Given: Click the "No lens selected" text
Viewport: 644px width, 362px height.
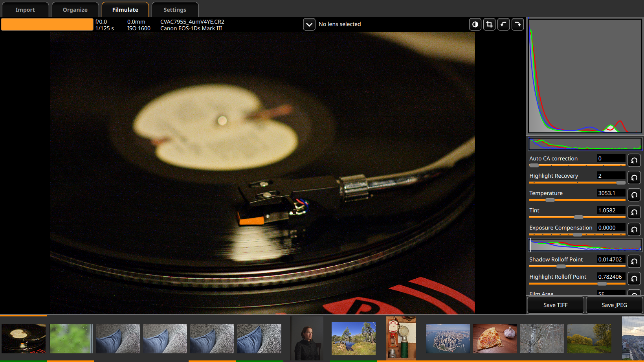Looking at the screenshot, I should [340, 24].
